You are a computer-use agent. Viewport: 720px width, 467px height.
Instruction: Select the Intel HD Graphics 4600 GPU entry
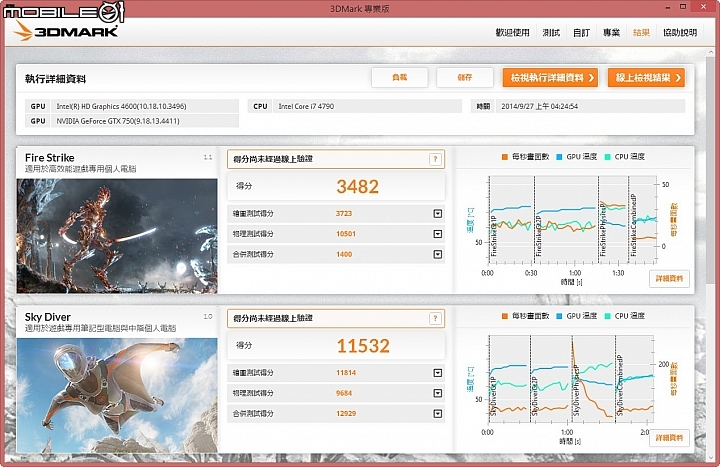[132, 106]
